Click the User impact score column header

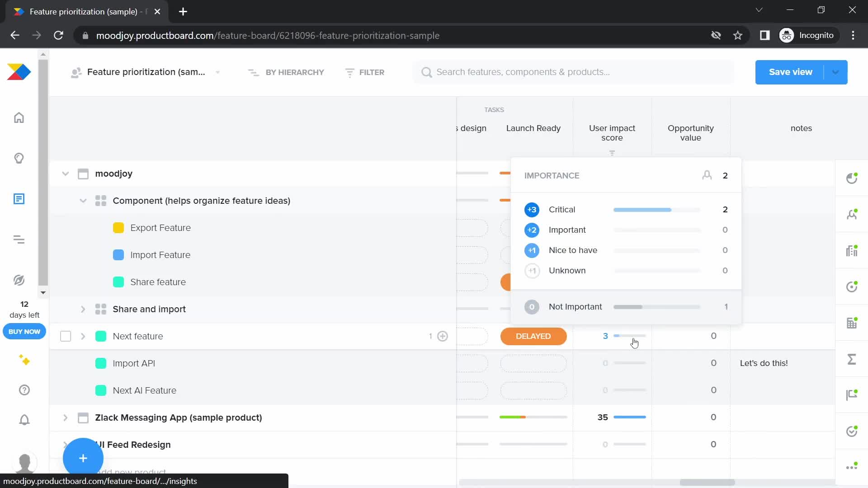[x=612, y=133]
